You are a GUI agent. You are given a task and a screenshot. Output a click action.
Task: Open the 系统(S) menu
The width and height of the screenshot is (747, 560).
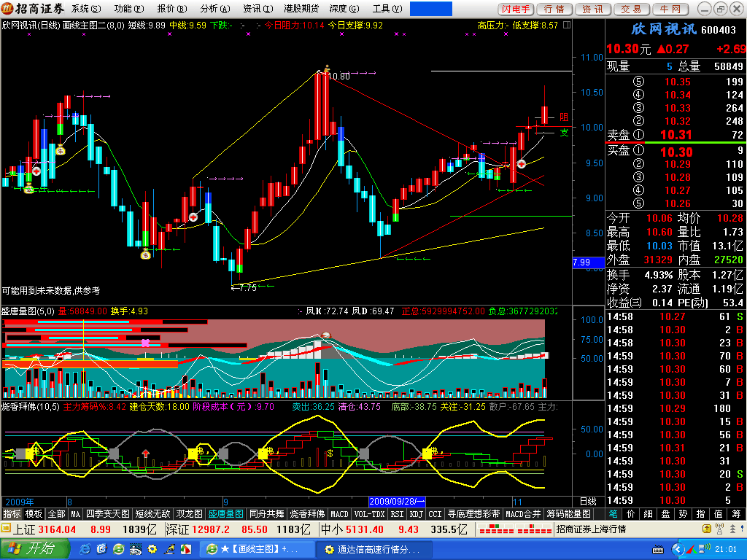pos(86,9)
